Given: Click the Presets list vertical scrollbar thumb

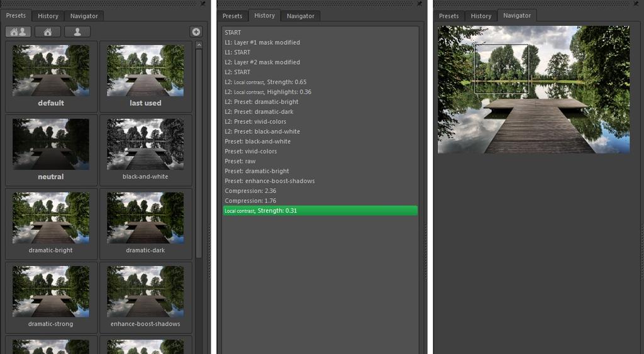Looking at the screenshot, I should click(199, 153).
